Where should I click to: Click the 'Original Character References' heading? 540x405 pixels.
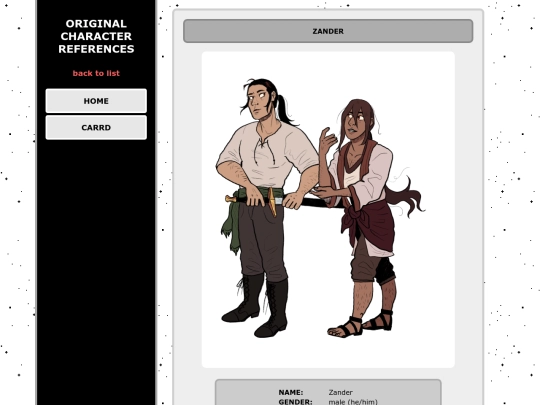(x=96, y=36)
